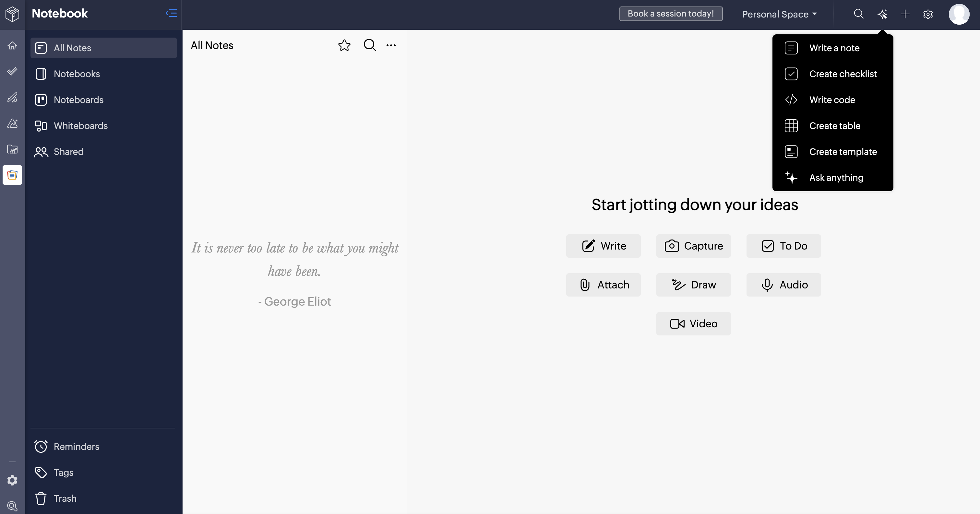Viewport: 980px width, 514px height.
Task: Click the user profile avatar
Action: (959, 14)
